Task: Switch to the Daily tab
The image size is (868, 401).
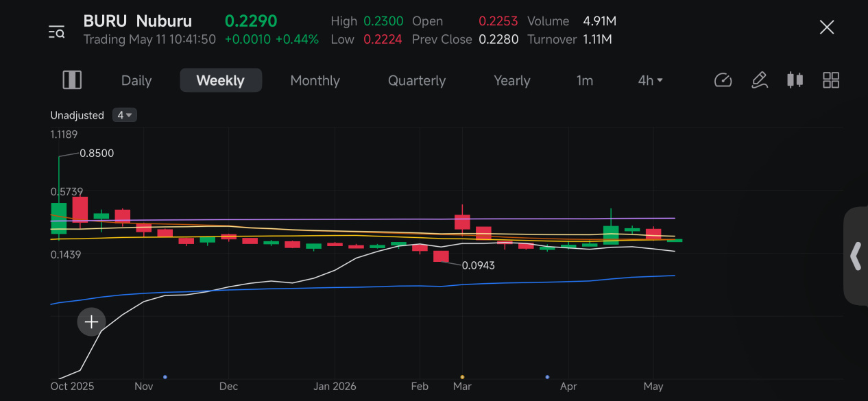Action: (x=136, y=80)
